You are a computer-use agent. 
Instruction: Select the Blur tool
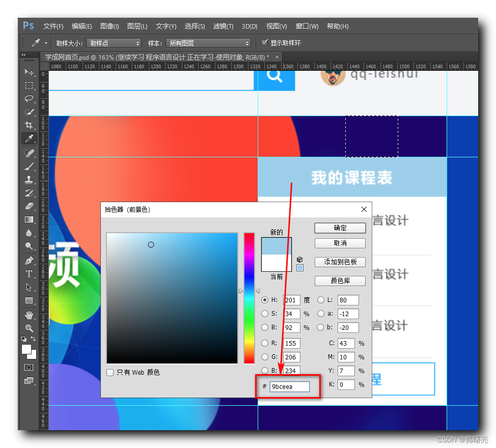point(29,233)
